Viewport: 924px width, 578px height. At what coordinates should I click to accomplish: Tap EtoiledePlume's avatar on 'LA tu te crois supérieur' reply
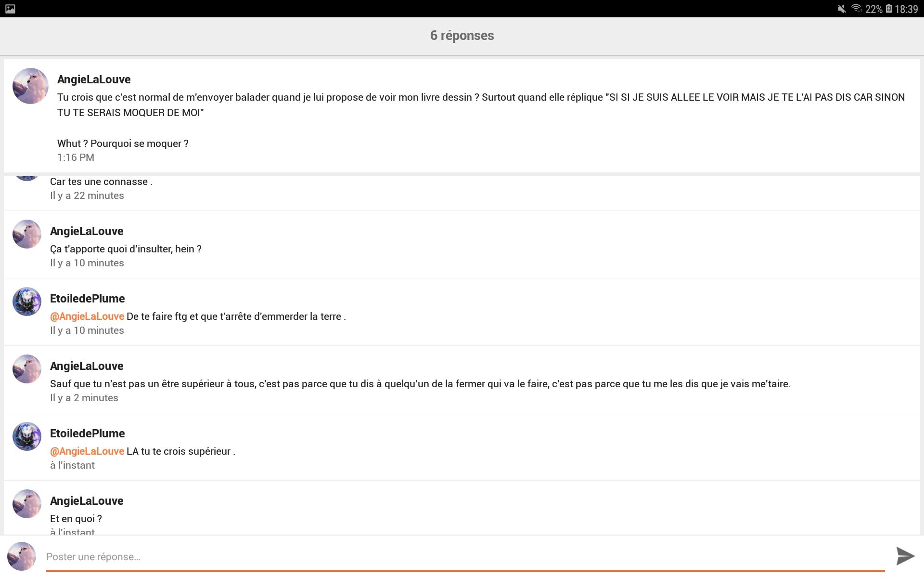(x=27, y=436)
